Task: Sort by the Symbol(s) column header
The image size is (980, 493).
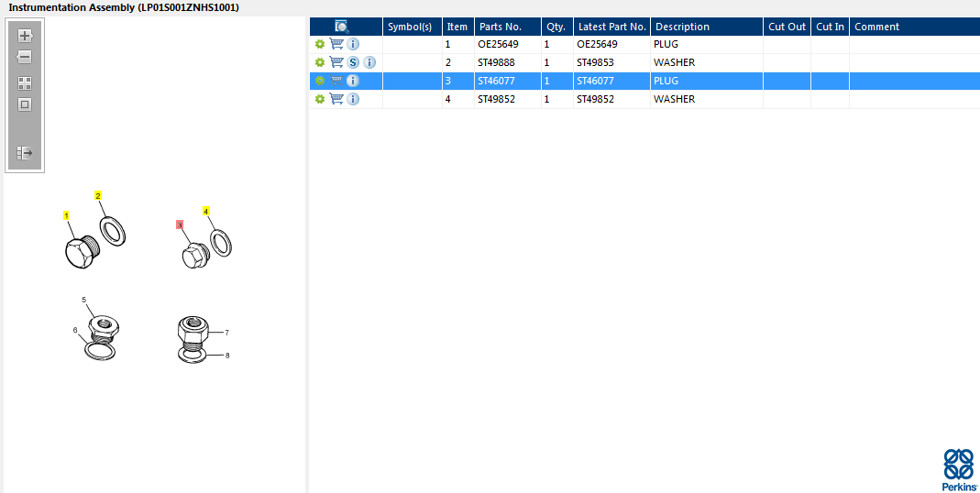Action: tap(413, 27)
